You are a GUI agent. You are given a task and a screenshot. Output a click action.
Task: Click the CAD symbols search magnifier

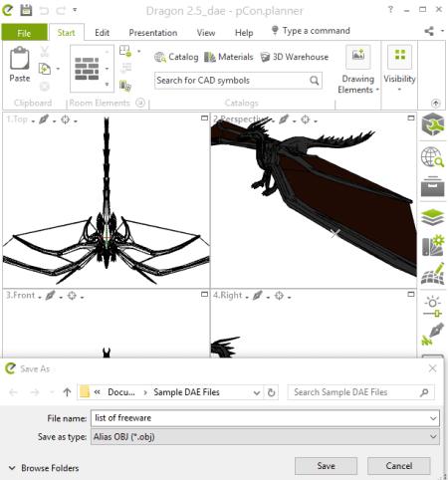(x=315, y=81)
